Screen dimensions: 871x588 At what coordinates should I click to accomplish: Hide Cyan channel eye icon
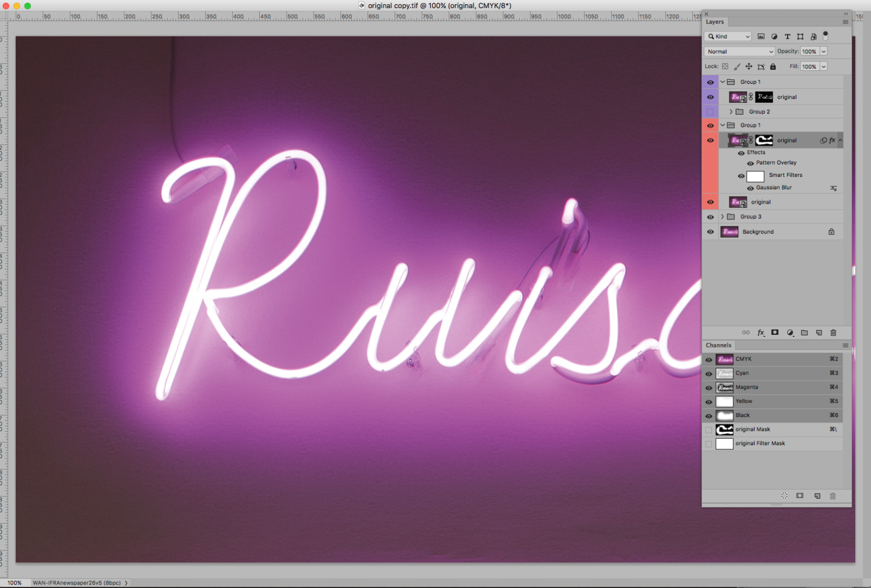tap(709, 374)
